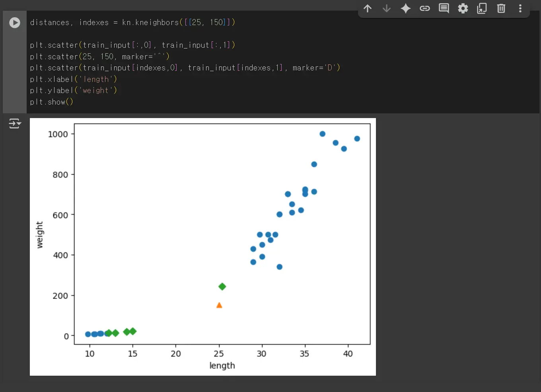This screenshot has width=541, height=392.
Task: Click the orange triangle marker in plot
Action: tap(219, 305)
